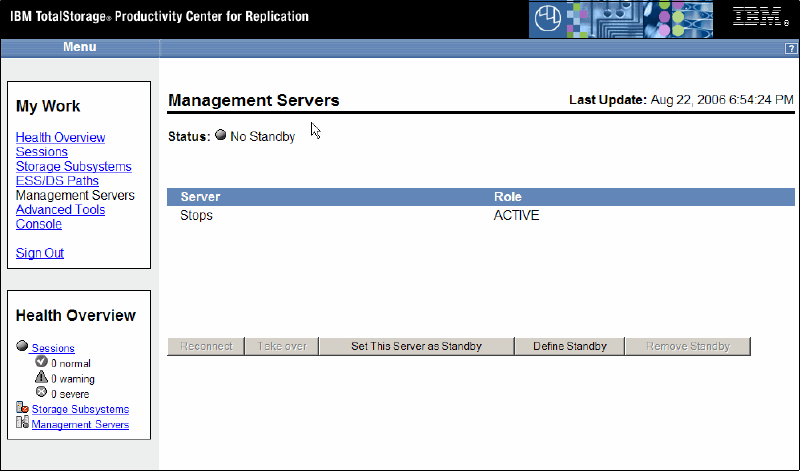Select the Stops server row
The image size is (800, 471).
click(x=481, y=215)
